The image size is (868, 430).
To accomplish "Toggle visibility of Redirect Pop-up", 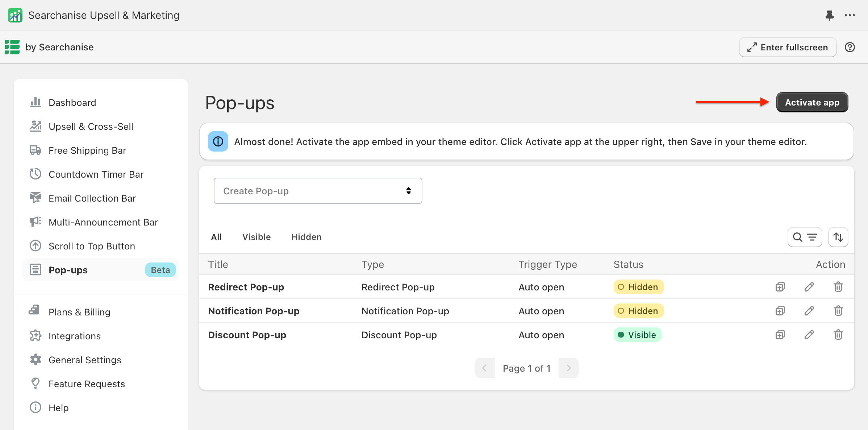I will (637, 286).
